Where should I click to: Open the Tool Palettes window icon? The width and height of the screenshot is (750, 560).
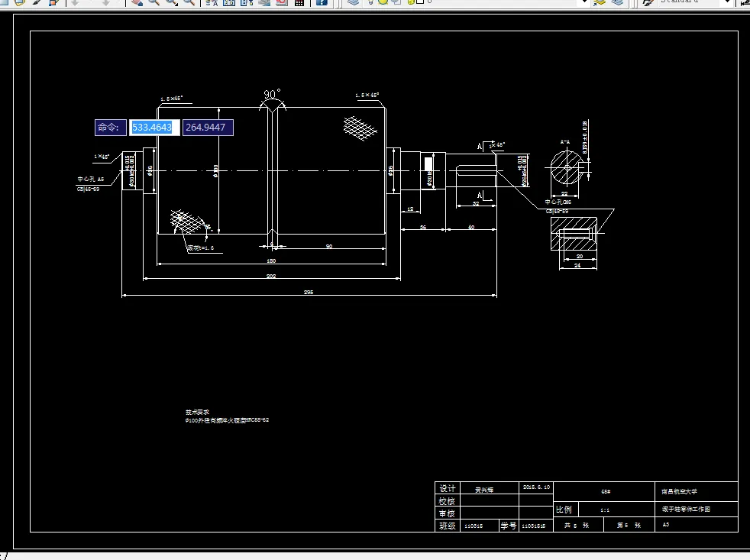(x=247, y=2)
